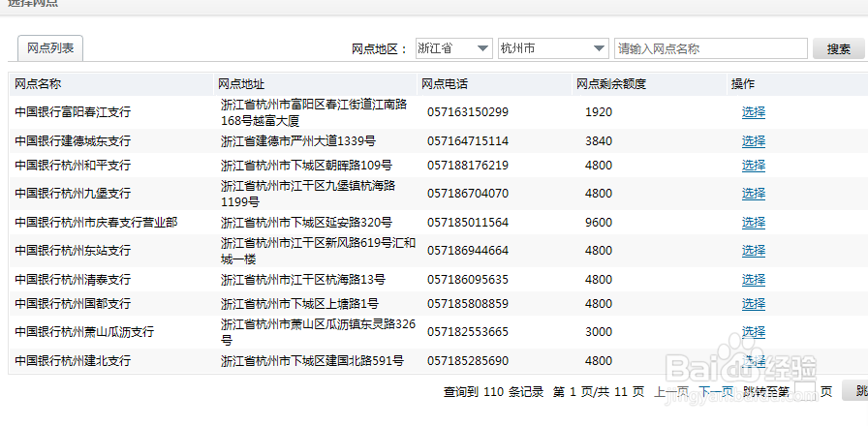Click the name 中国银行杭州市庆春支行营业部
The image size is (868, 426).
96,223
